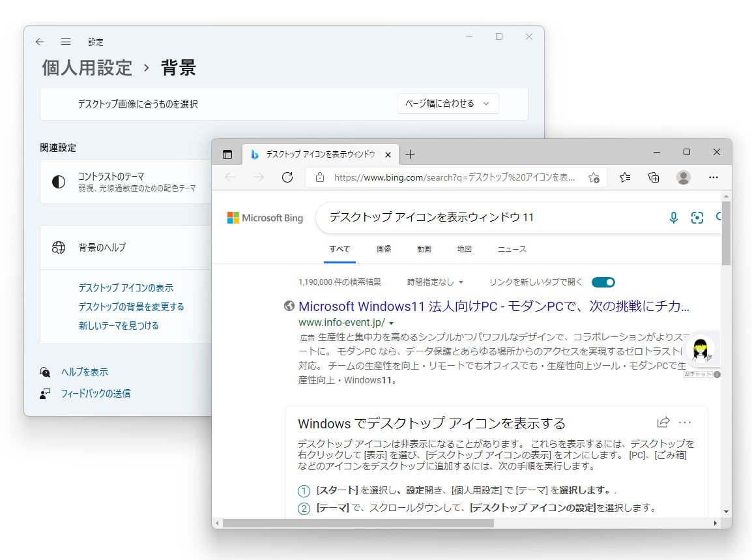
Task: Open the Bing AI chat assistant avatar
Action: coord(701,349)
